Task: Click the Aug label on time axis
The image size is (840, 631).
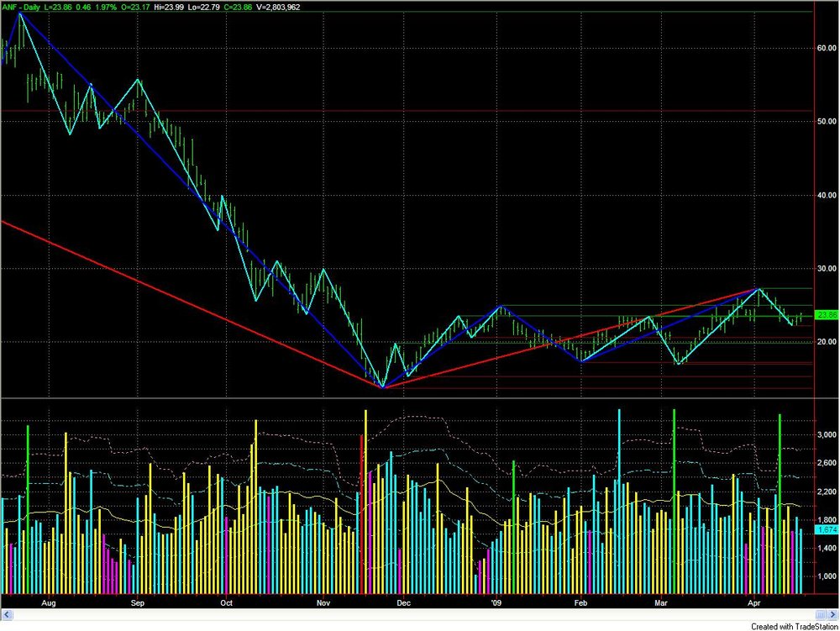Action: [48, 603]
